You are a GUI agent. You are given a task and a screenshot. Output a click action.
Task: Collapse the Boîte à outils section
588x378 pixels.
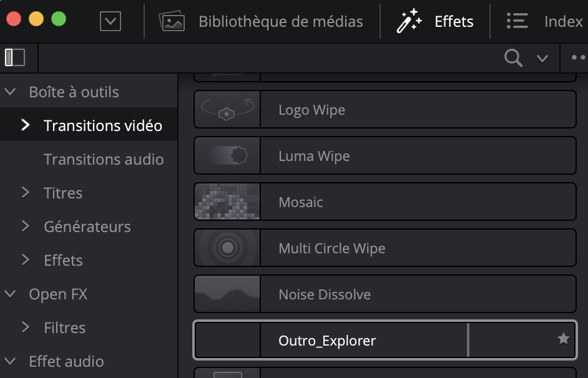[11, 92]
